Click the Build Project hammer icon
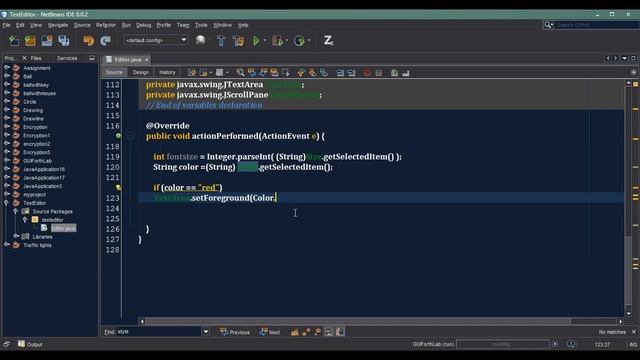640x360 pixels. pyautogui.click(x=221, y=40)
